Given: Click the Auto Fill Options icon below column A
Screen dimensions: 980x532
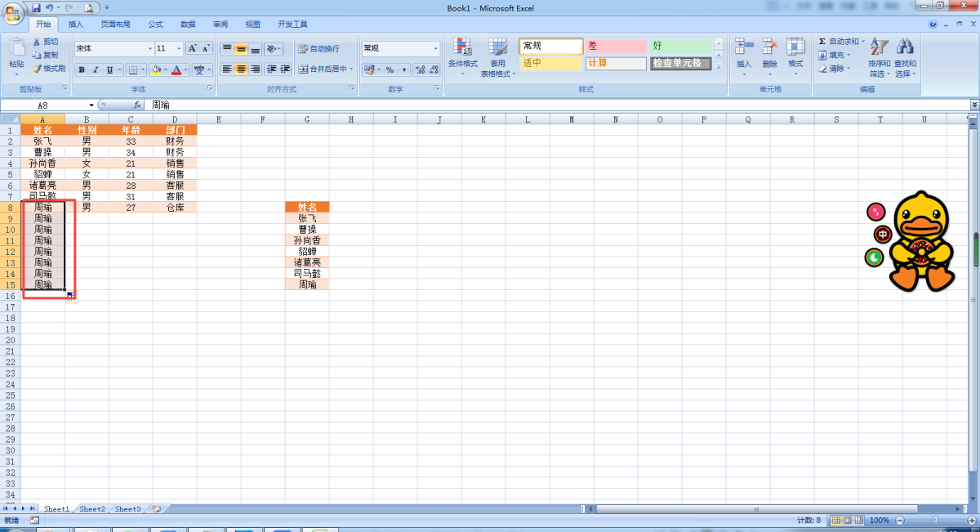Looking at the screenshot, I should pos(71,296).
